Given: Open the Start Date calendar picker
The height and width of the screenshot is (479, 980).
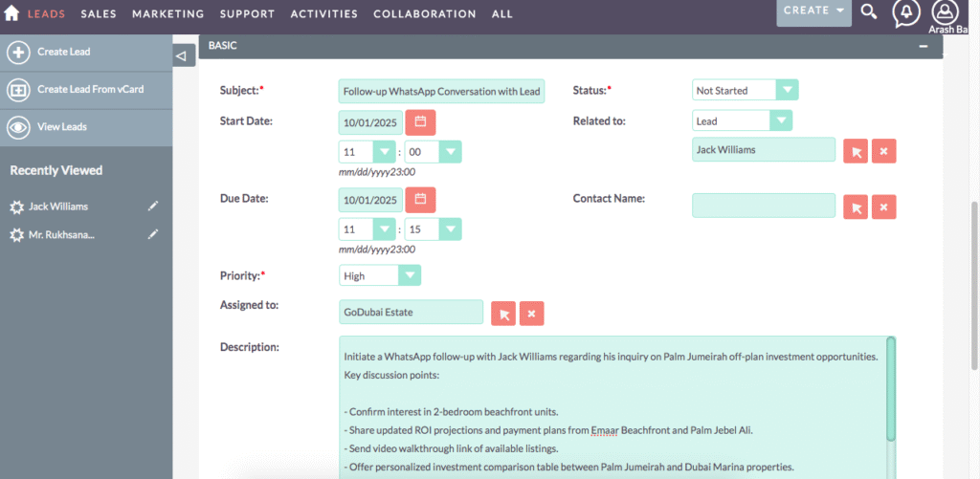Looking at the screenshot, I should tap(420, 121).
